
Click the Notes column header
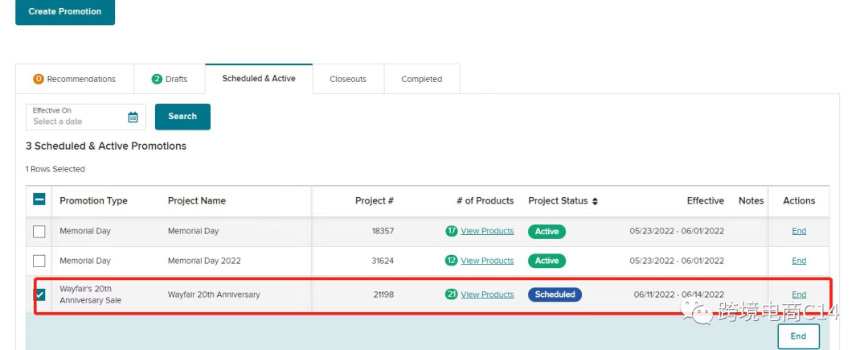(751, 200)
